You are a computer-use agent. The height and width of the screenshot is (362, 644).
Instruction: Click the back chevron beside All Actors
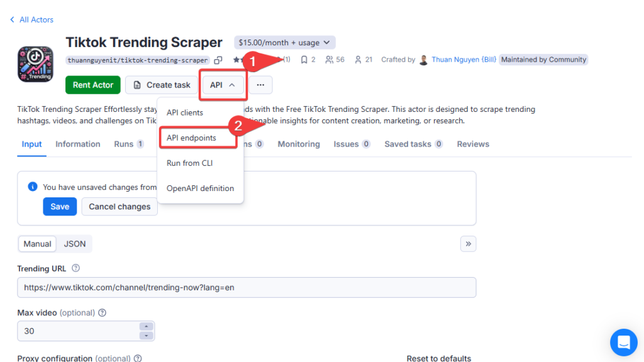[x=13, y=19]
